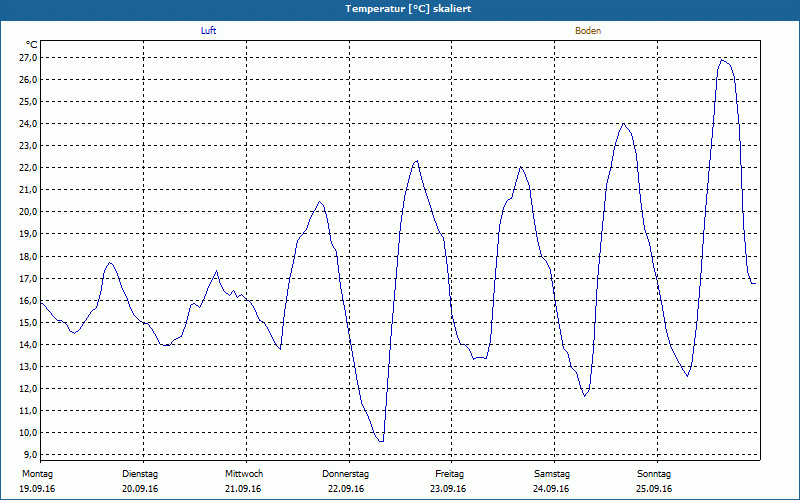Click the 24.09.16 date label
The width and height of the screenshot is (800, 500).
pyautogui.click(x=551, y=489)
